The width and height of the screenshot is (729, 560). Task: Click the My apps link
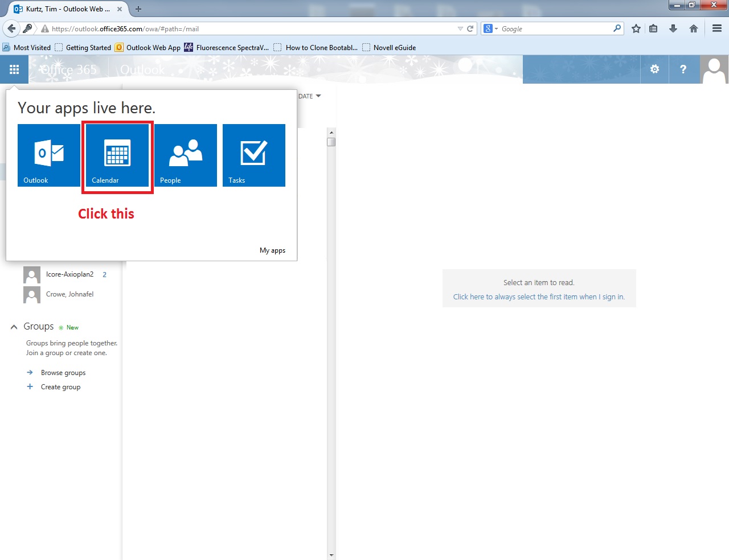click(x=272, y=250)
